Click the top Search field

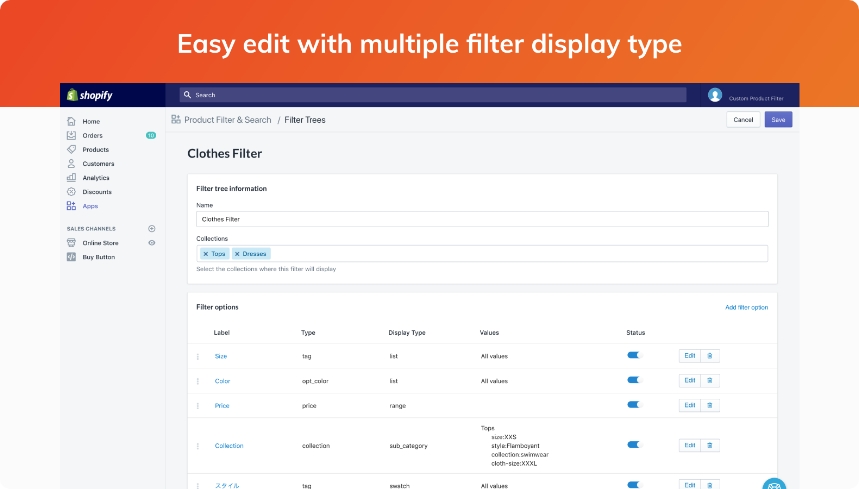click(433, 95)
